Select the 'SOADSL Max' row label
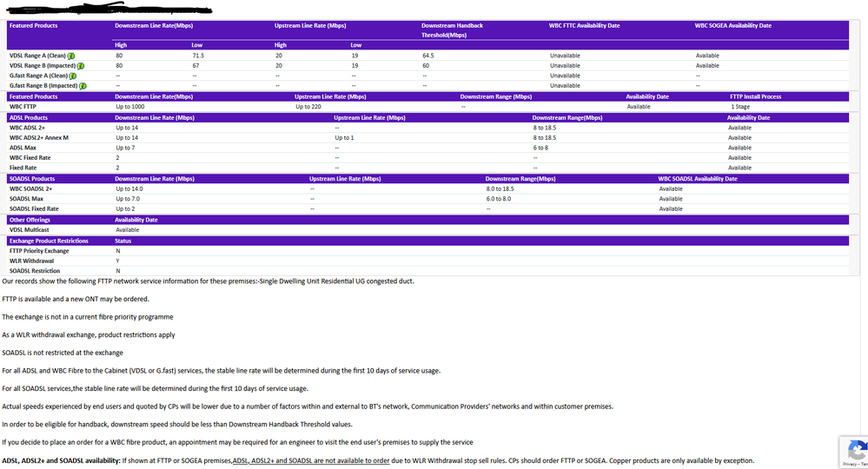This screenshot has height=469, width=868. pos(26,199)
